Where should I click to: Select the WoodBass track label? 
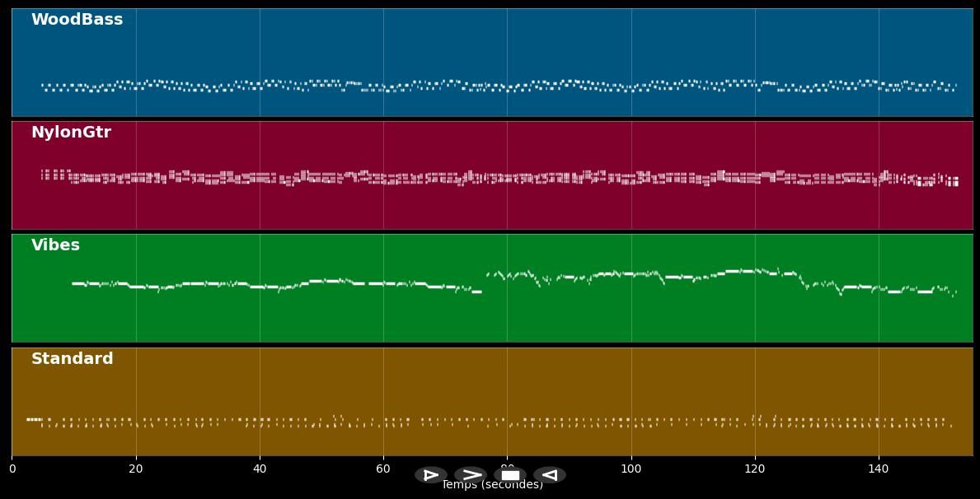(x=77, y=20)
